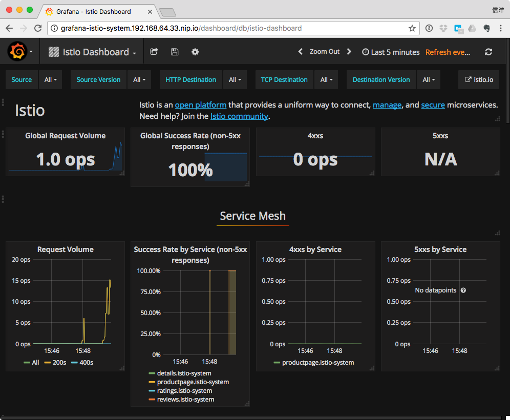This screenshot has width=510, height=420.
Task: Toggle the 400s series in Request Volume legend
Action: click(x=82, y=363)
